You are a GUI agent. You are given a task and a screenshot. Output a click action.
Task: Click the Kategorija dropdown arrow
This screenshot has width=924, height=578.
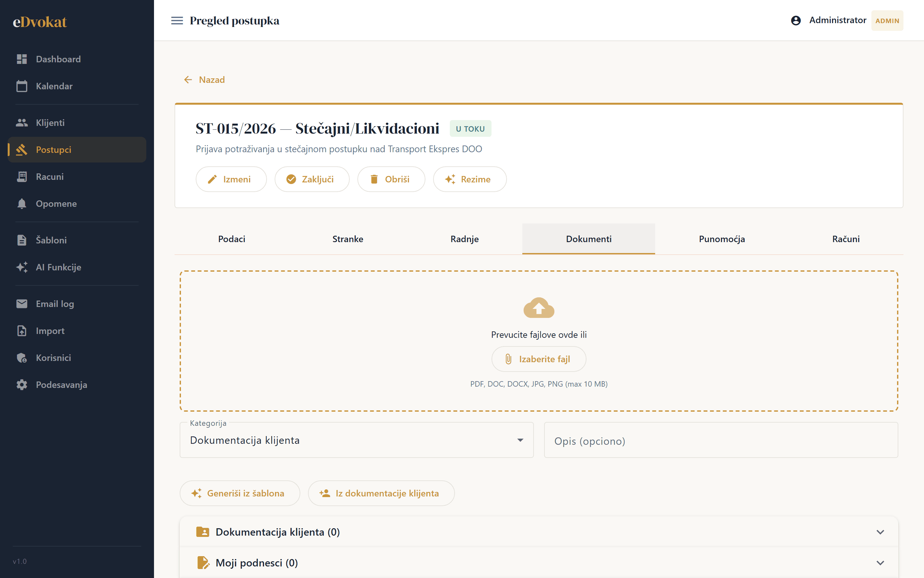[x=520, y=440]
